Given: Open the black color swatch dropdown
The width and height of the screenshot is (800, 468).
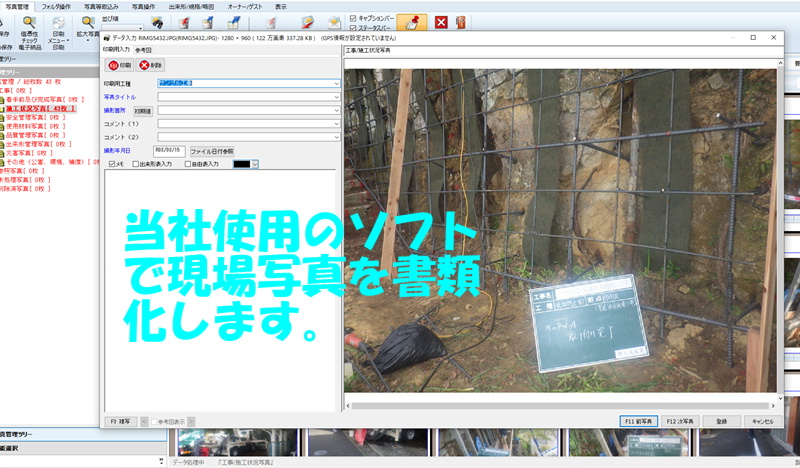Looking at the screenshot, I should (x=255, y=164).
